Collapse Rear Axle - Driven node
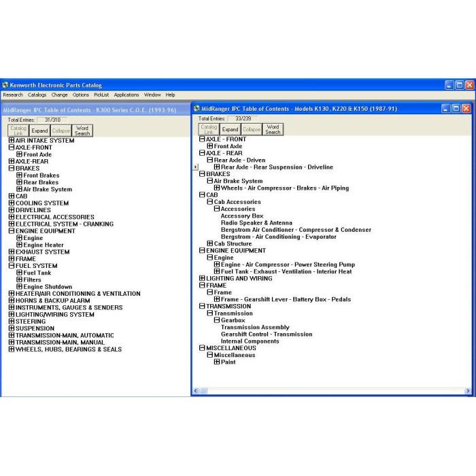This screenshot has height=476, width=476. 210,160
